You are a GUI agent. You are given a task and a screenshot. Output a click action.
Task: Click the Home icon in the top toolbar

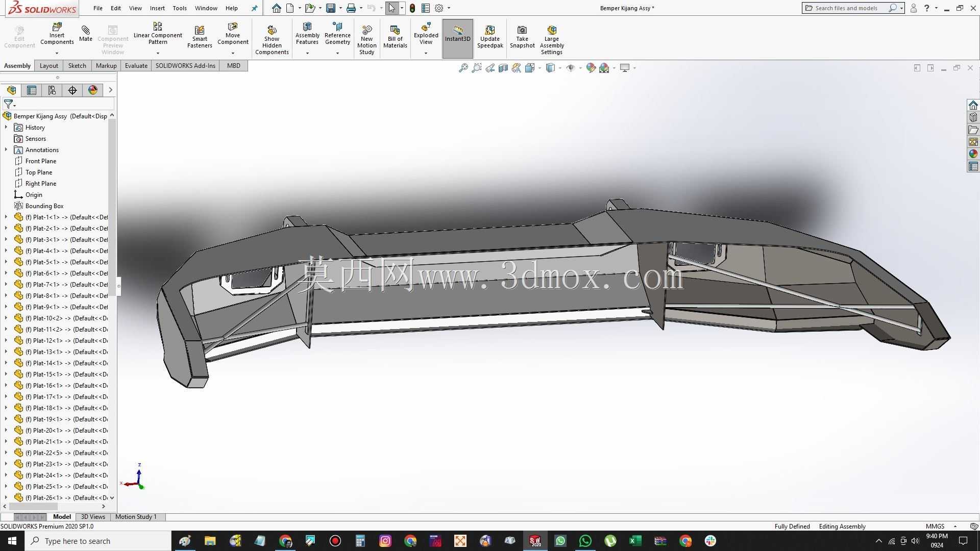click(276, 8)
